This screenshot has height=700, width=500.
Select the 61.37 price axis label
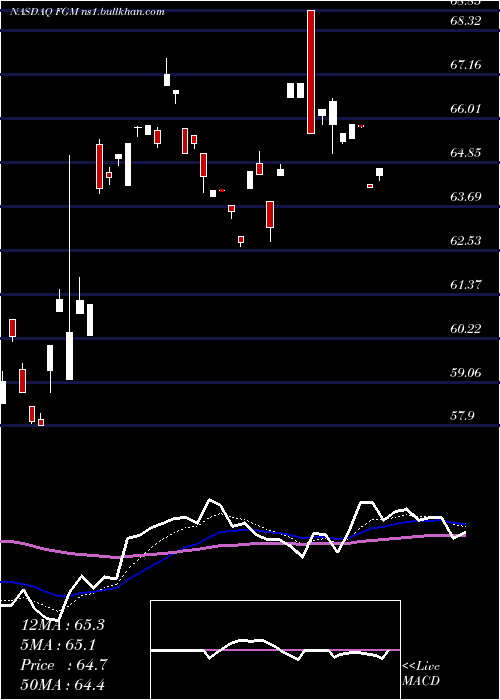466,284
